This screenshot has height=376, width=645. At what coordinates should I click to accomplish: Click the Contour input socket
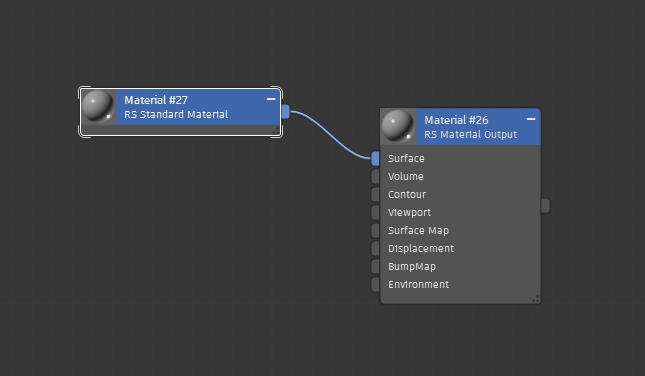[375, 195]
